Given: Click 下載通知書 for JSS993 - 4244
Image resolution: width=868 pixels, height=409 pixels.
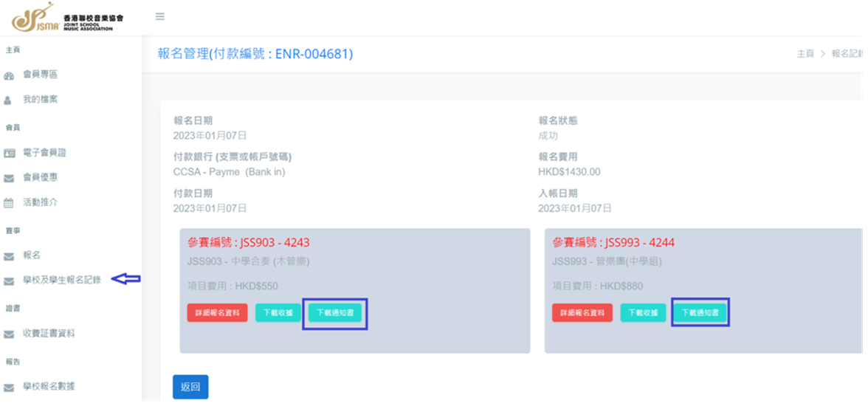Looking at the screenshot, I should [700, 313].
